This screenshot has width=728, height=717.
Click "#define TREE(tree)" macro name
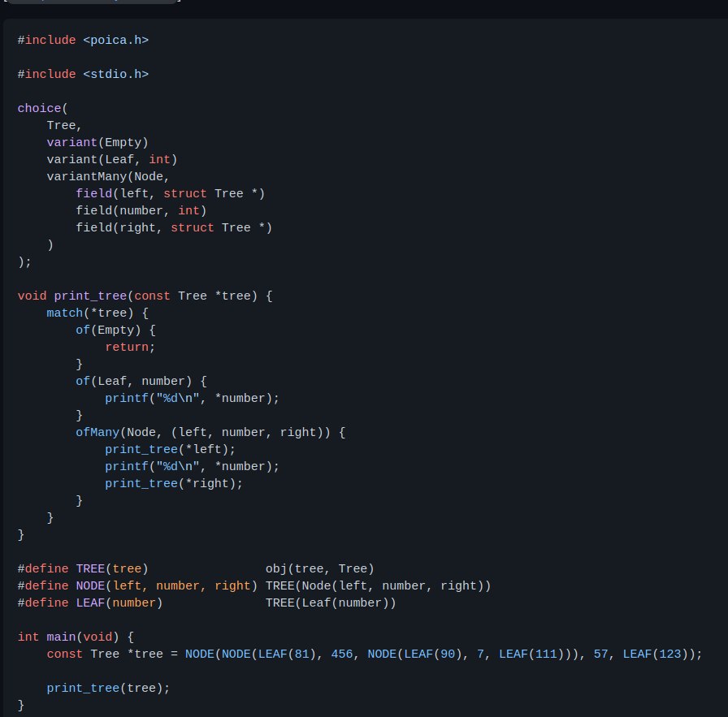[x=83, y=569]
